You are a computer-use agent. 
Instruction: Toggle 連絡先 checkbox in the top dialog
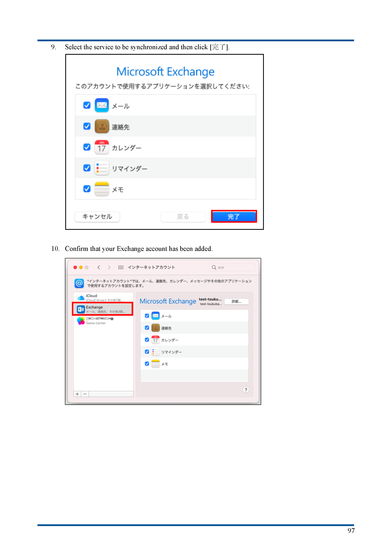pyautogui.click(x=87, y=126)
